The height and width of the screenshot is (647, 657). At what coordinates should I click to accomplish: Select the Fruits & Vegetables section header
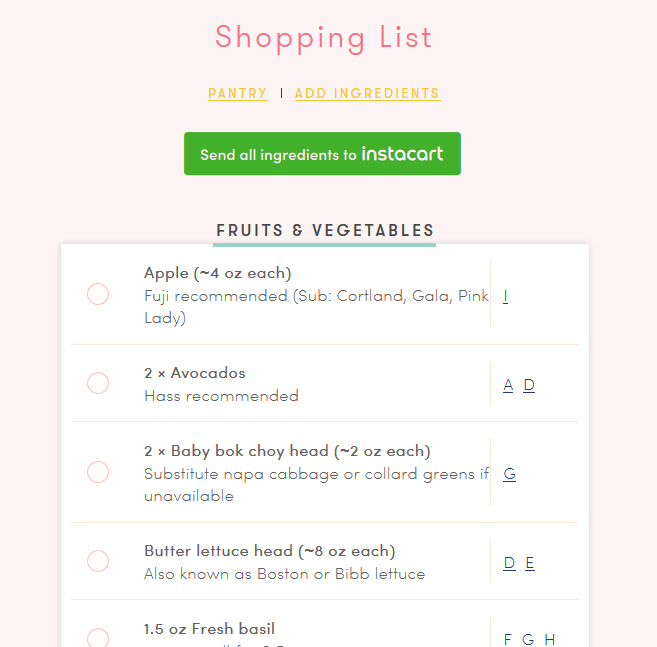pos(325,231)
